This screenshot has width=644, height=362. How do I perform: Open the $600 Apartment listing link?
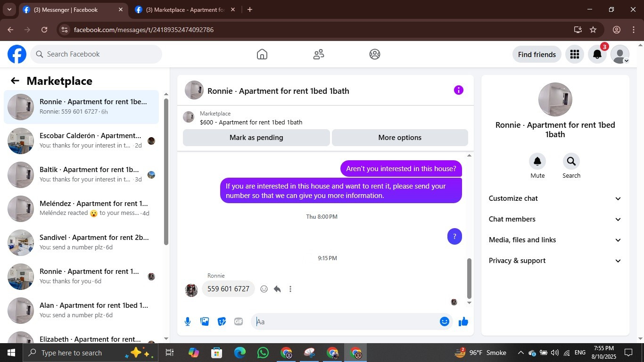click(x=251, y=122)
